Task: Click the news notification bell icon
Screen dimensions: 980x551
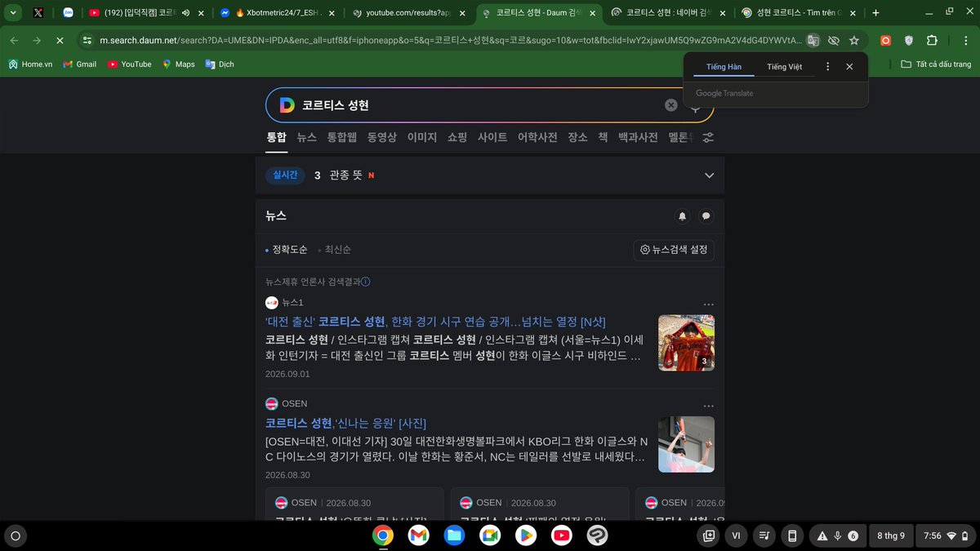Action: coord(683,216)
